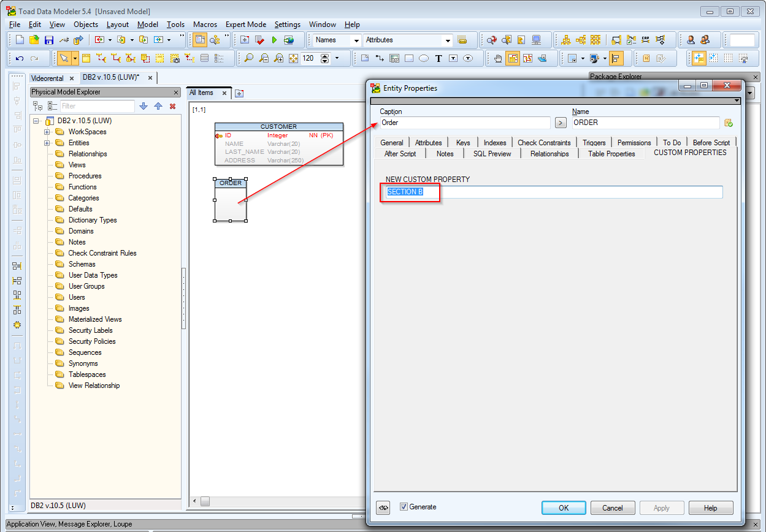Expand the WorkSpaces tree node
766x532 pixels.
(x=47, y=132)
